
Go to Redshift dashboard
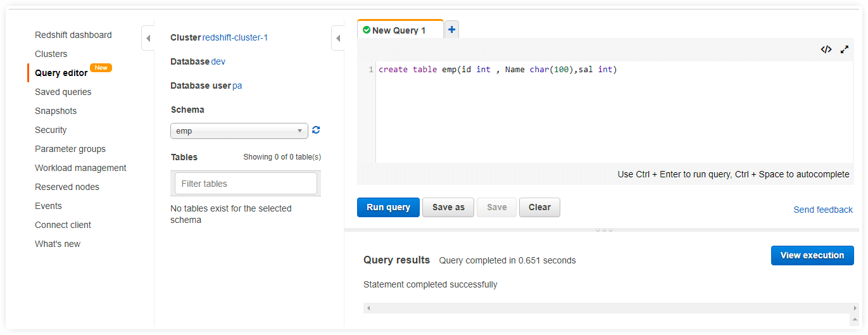pyautogui.click(x=73, y=35)
